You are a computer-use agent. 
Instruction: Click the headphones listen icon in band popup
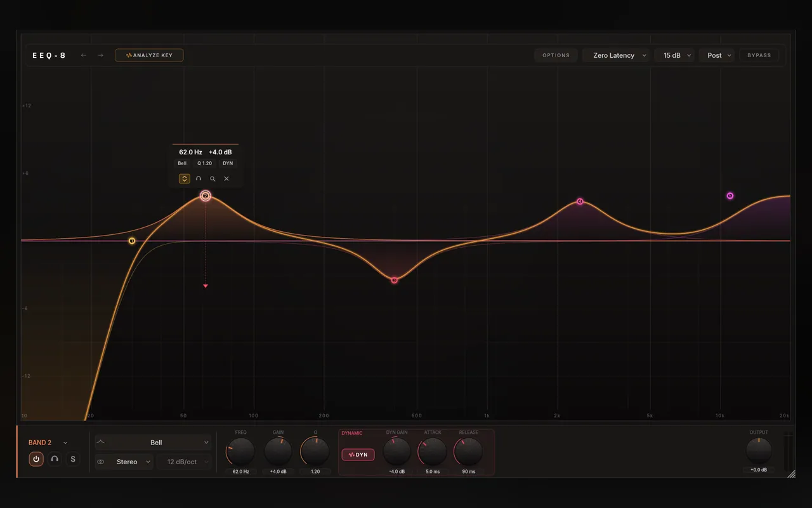pos(199,179)
